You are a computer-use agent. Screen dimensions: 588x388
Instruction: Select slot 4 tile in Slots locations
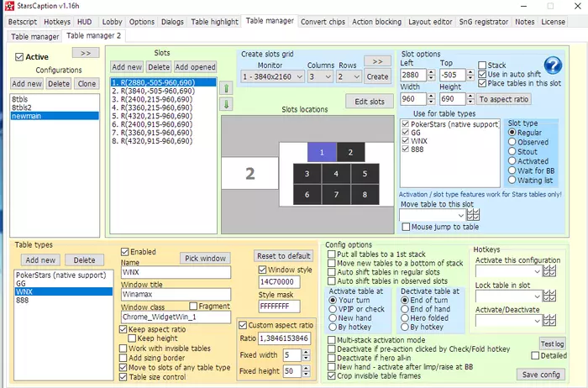click(336, 174)
